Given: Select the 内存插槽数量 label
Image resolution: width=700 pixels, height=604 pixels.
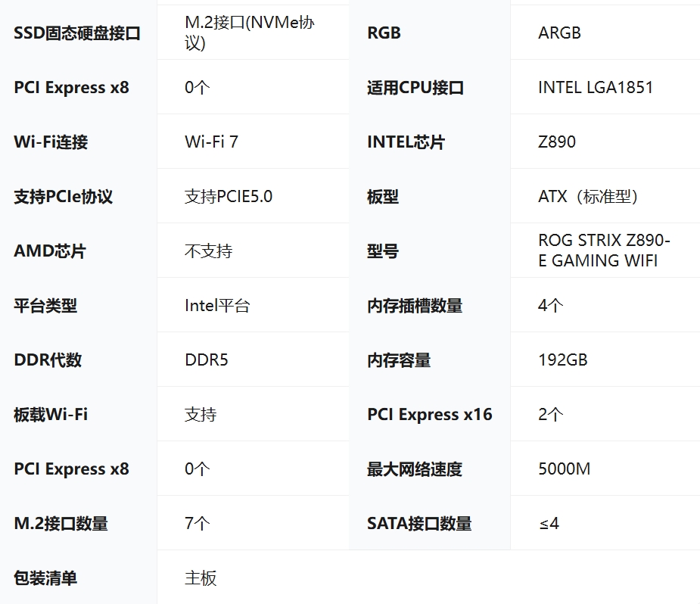Looking at the screenshot, I should coord(415,306).
